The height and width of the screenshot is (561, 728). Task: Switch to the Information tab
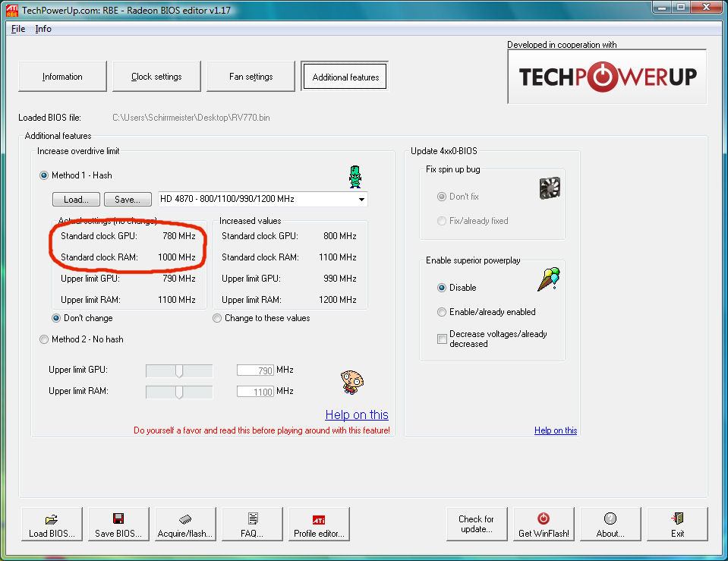(x=62, y=77)
